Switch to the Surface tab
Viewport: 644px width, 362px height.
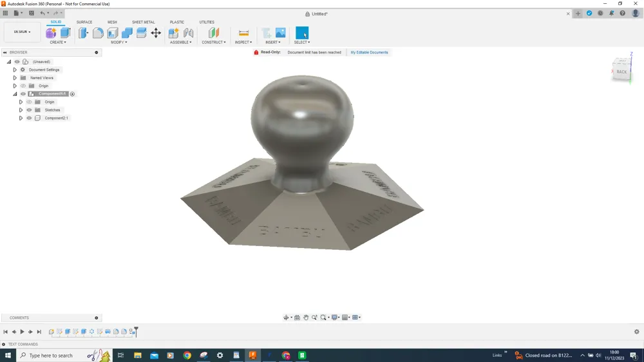pyautogui.click(x=84, y=22)
